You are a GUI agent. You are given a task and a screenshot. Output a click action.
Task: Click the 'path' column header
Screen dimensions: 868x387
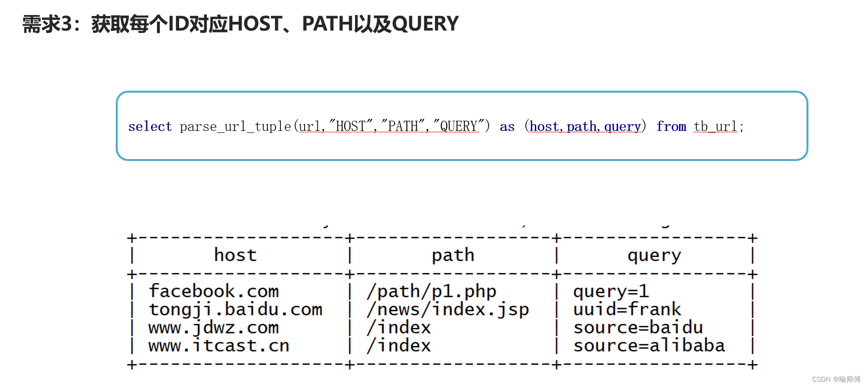tap(453, 255)
